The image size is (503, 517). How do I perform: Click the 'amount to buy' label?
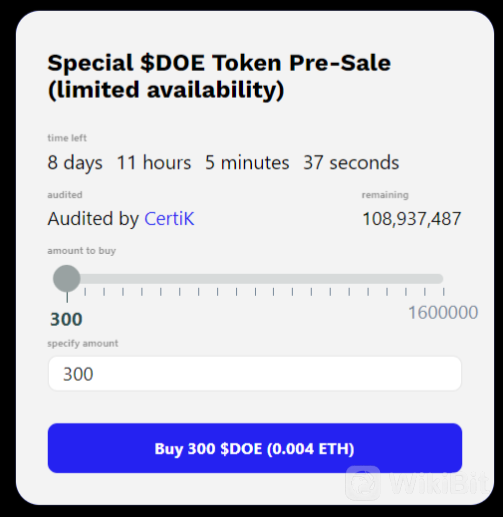[x=82, y=251]
